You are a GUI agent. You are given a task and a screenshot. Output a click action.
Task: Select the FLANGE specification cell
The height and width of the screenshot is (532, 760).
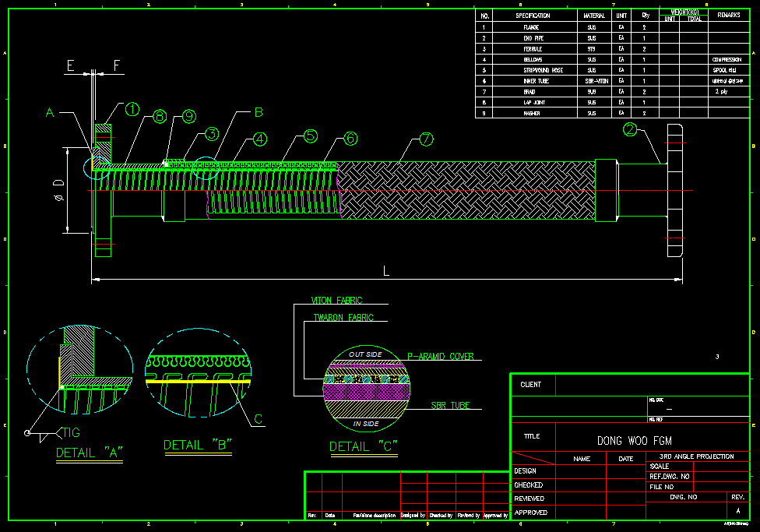(535, 27)
